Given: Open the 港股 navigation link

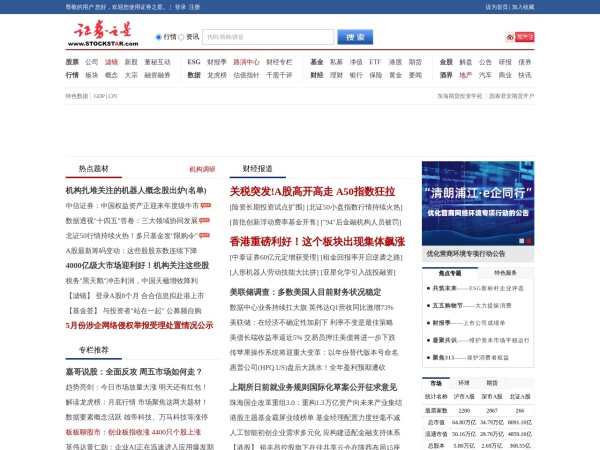Looking at the screenshot, I should pyautogui.click(x=395, y=62).
